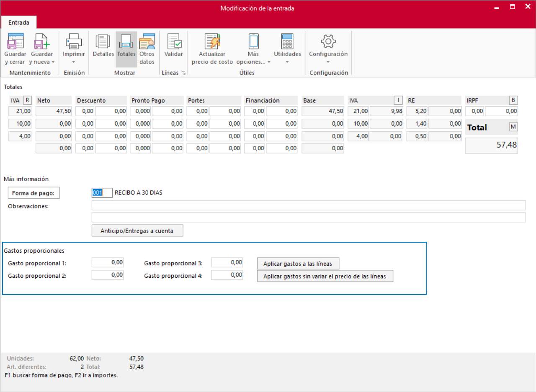Expand the Utilidades dropdown arrow
The width and height of the screenshot is (536, 392).
pos(287,62)
